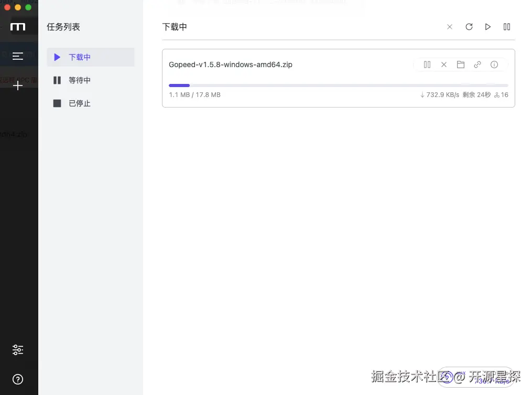
Task: Create a new download task with the plus icon
Action: point(18,85)
